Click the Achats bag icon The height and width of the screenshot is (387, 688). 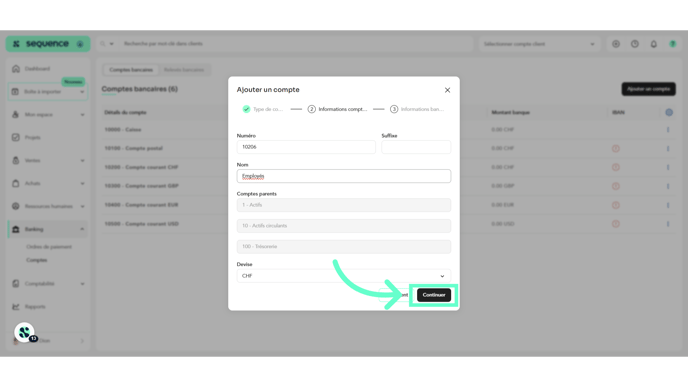[x=16, y=183]
